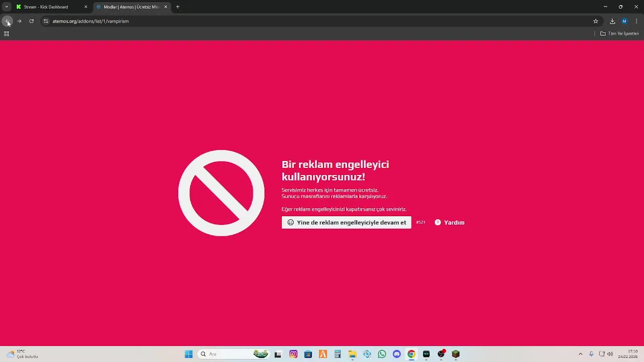Go back using the browser back arrow
The width and height of the screenshot is (644, 362).
click(x=8, y=21)
